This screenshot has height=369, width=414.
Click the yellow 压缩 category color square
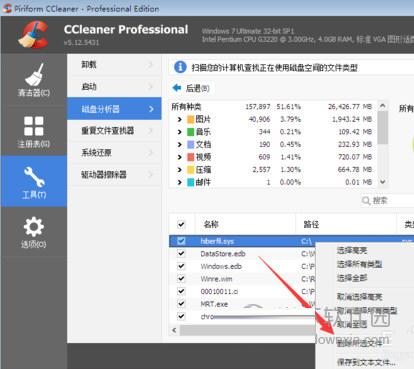[x=190, y=170]
